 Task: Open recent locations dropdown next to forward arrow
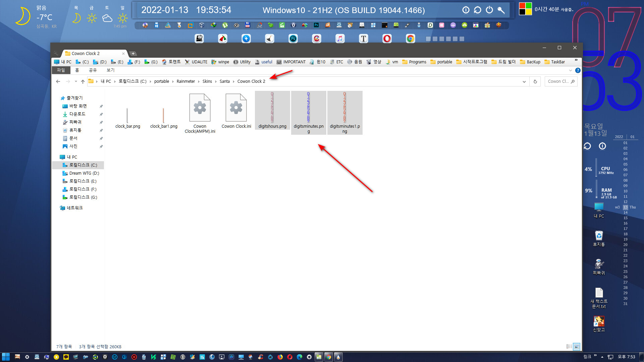(x=76, y=81)
